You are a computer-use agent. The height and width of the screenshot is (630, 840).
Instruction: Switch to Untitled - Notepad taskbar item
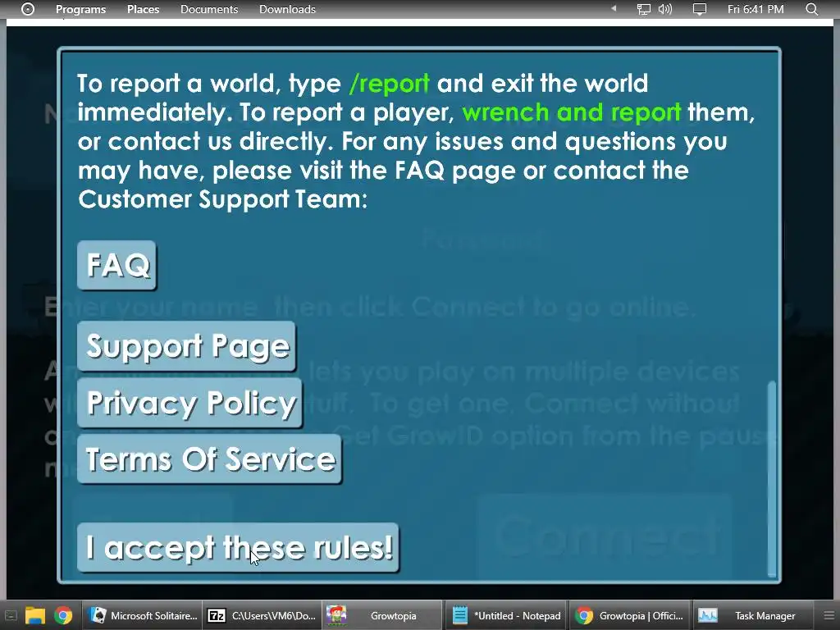point(506,615)
